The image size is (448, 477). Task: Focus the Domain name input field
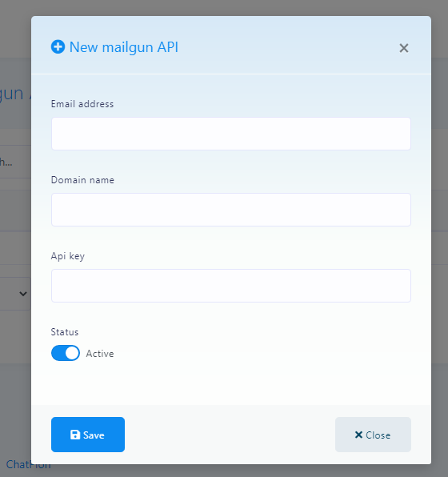point(231,210)
